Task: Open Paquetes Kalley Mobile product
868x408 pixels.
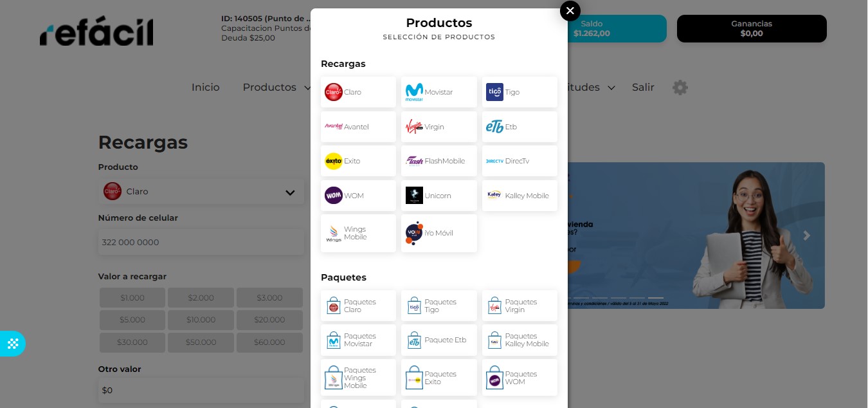Action: 520,340
